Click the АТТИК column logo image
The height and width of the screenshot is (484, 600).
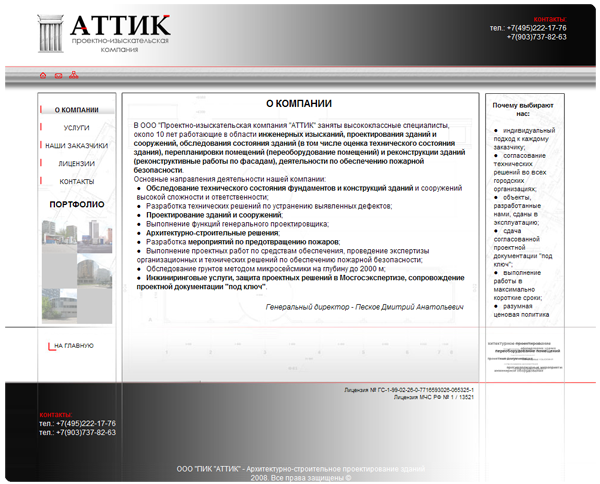[50, 34]
